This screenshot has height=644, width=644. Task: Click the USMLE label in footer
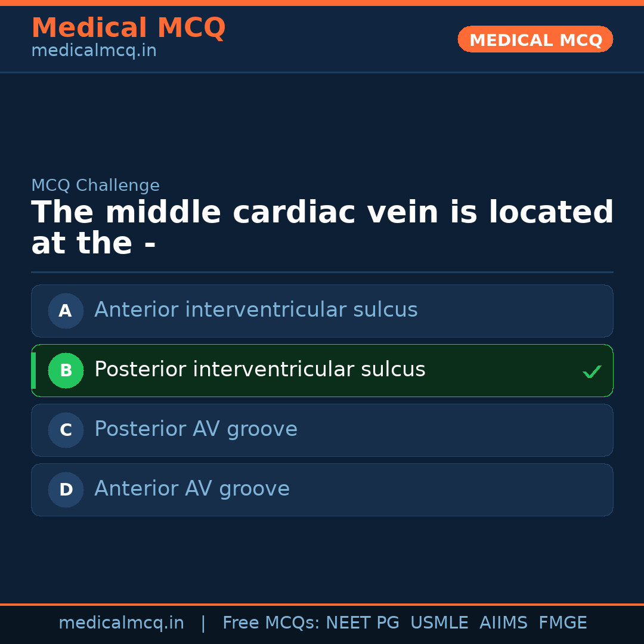click(x=439, y=623)
